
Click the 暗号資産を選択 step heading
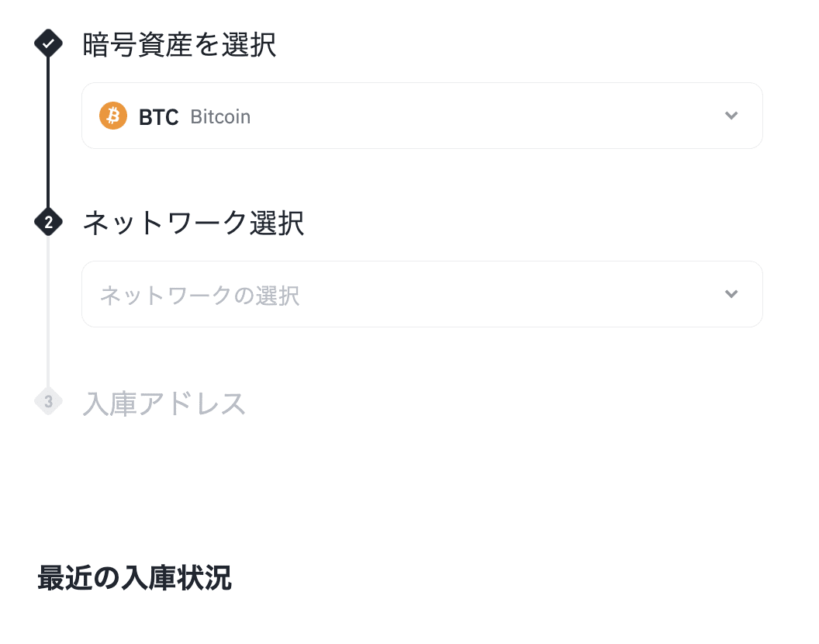click(179, 45)
